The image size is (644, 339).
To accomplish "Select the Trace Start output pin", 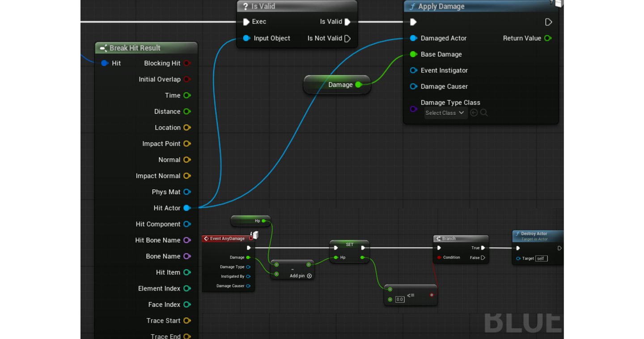I will coord(187,321).
